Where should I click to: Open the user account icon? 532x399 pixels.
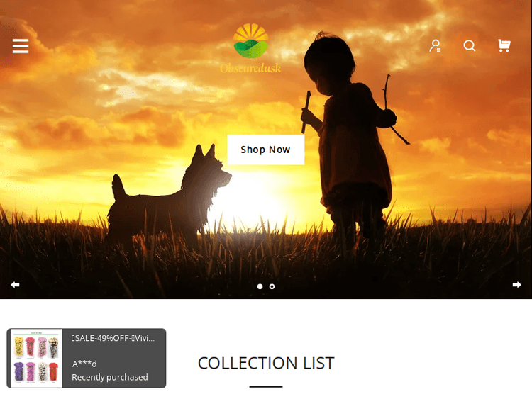coord(435,45)
